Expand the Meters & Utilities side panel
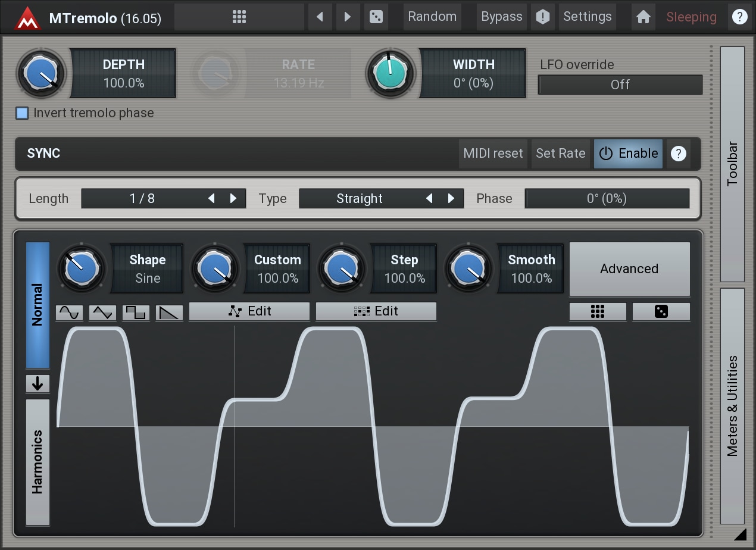Image resolution: width=756 pixels, height=550 pixels. click(732, 406)
